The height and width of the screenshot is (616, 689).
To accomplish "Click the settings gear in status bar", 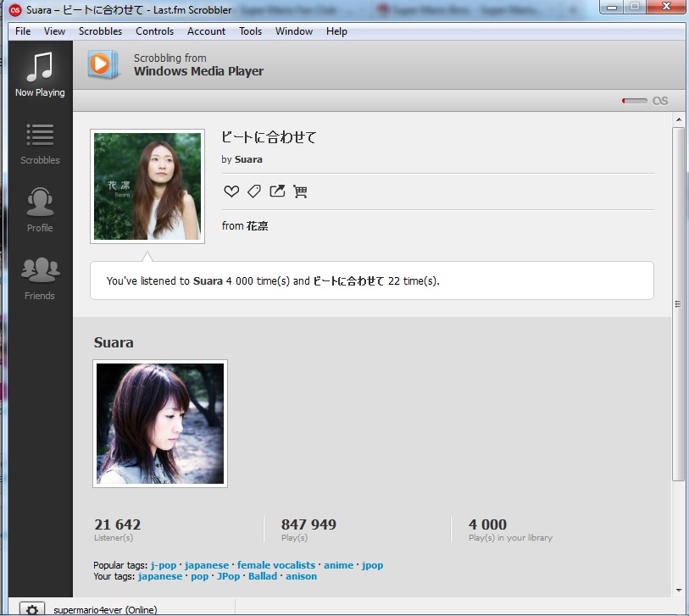I will pos(31,609).
